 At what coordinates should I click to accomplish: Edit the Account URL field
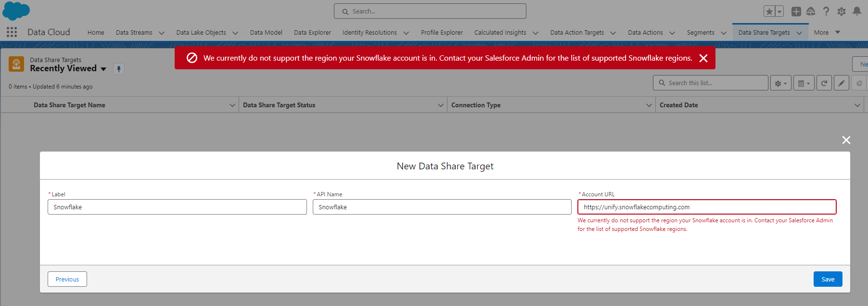point(706,207)
